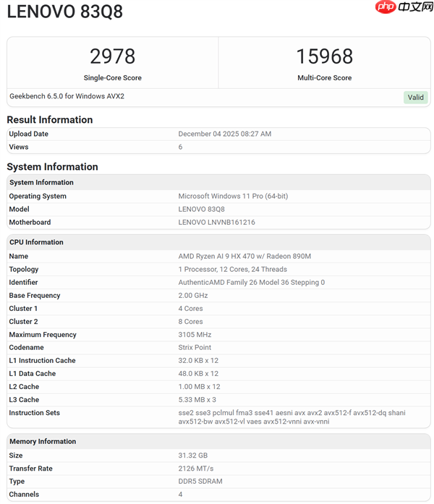The image size is (434, 504).
Task: Click the L1 Data Cache label
Action: [32, 374]
